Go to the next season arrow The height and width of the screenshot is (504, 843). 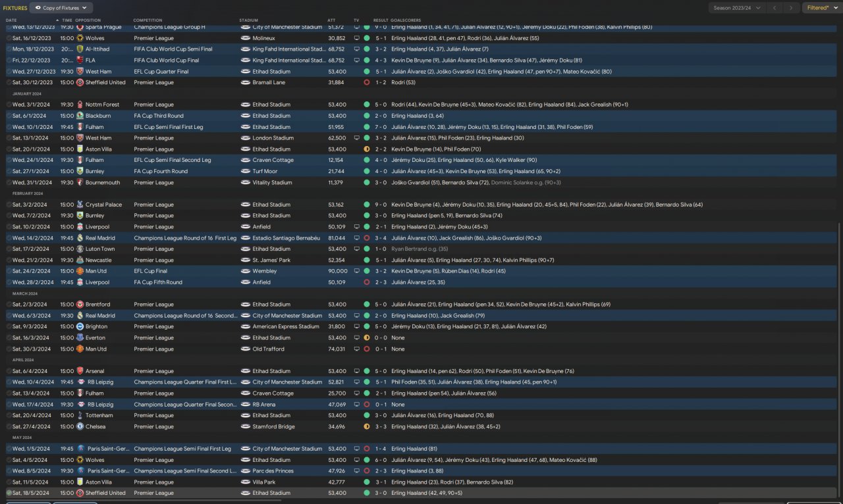point(791,8)
